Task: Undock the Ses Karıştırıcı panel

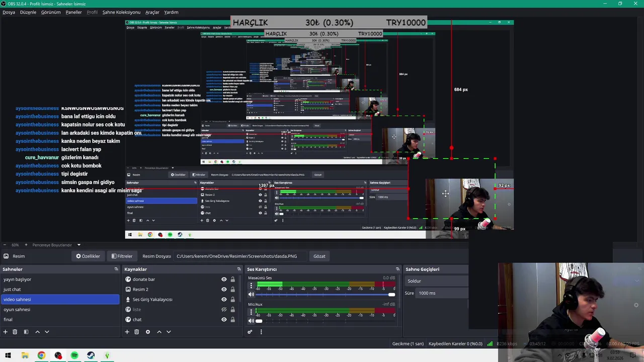Action: pyautogui.click(x=397, y=269)
